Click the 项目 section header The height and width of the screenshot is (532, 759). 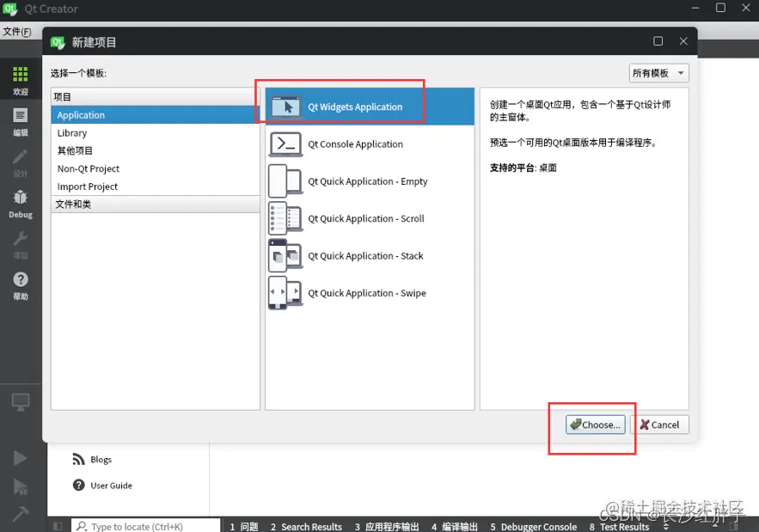click(156, 97)
